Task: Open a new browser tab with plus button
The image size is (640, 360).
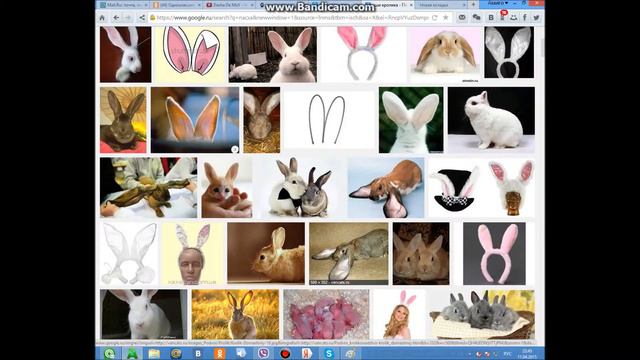Action: click(x=473, y=4)
